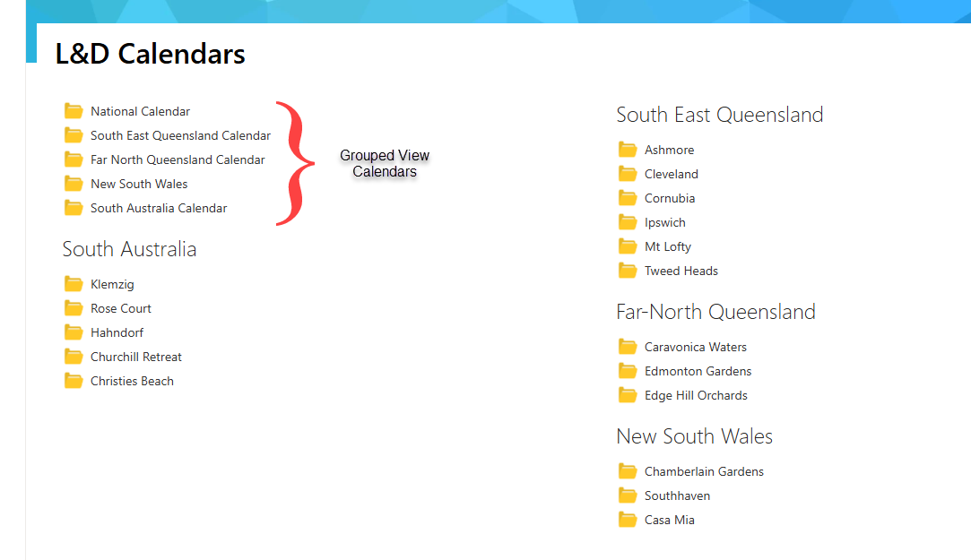Click the South East Queensland section heading
The height and width of the screenshot is (560, 971).
[x=720, y=115]
